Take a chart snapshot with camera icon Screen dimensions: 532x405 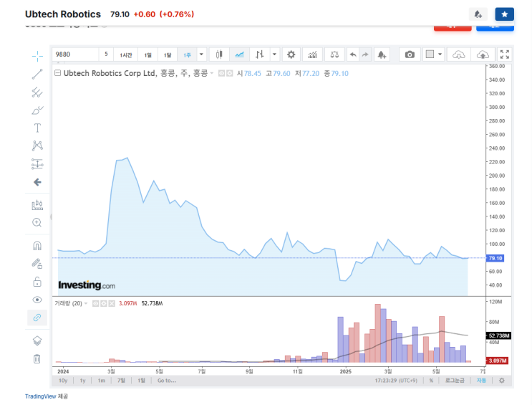point(410,54)
